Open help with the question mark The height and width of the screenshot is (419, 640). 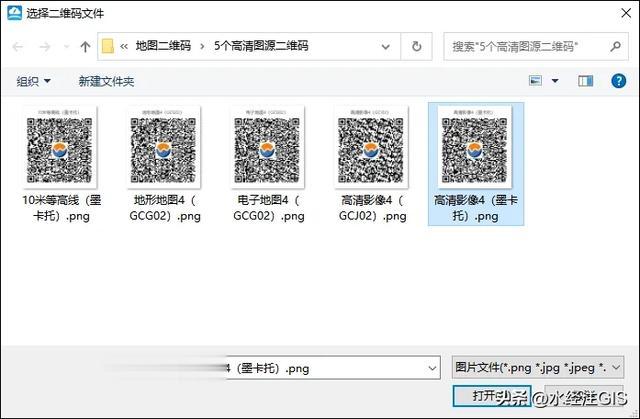(x=619, y=81)
